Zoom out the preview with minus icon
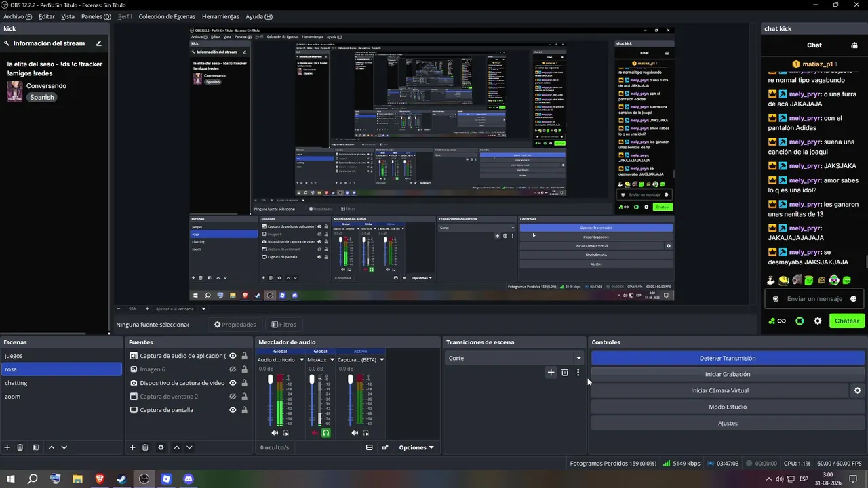The image size is (868, 488). (x=119, y=309)
